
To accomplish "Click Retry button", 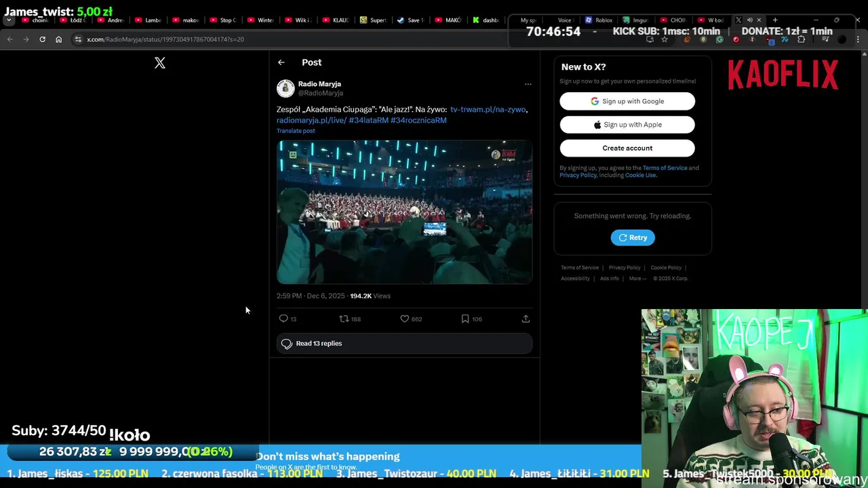I will [633, 237].
